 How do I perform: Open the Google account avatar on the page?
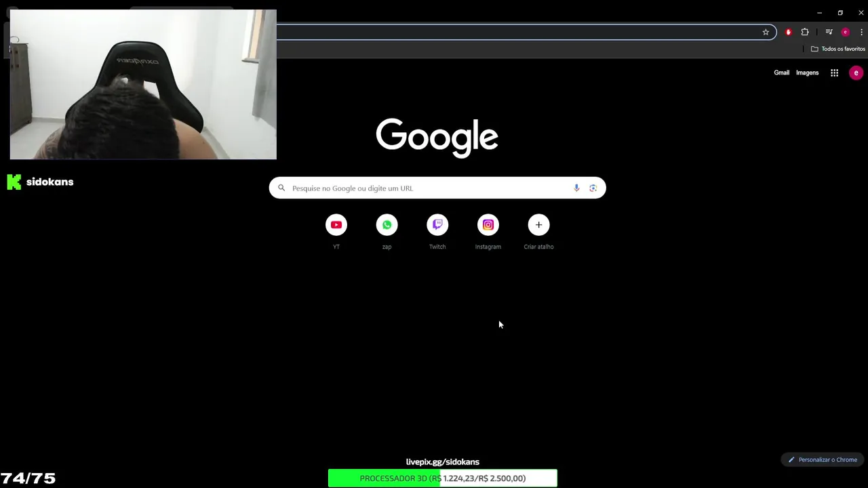[856, 73]
